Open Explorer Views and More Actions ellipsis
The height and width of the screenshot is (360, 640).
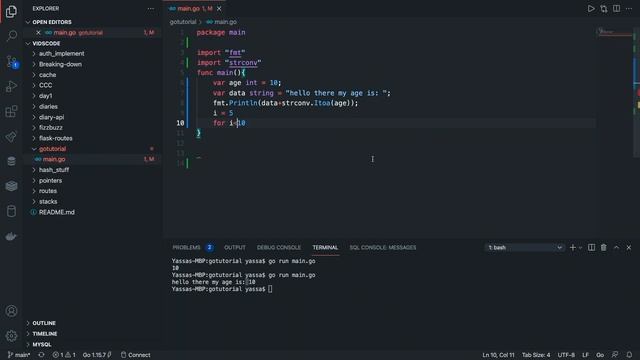click(x=151, y=9)
